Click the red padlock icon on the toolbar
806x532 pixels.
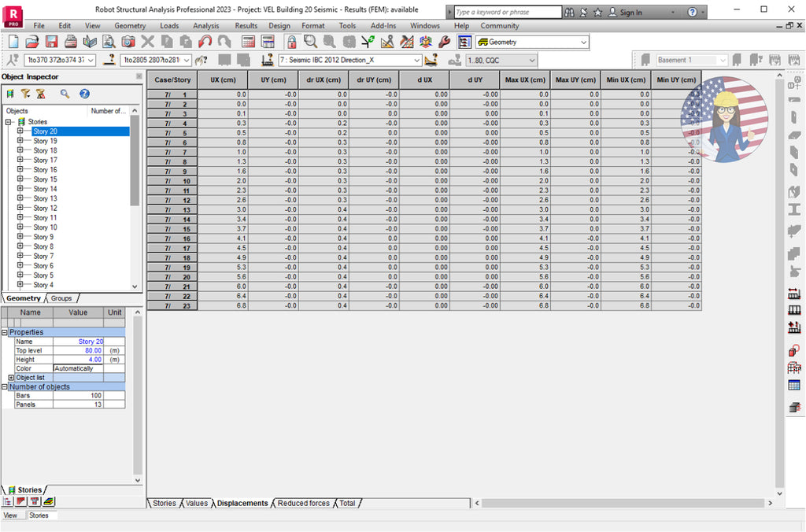pos(290,42)
